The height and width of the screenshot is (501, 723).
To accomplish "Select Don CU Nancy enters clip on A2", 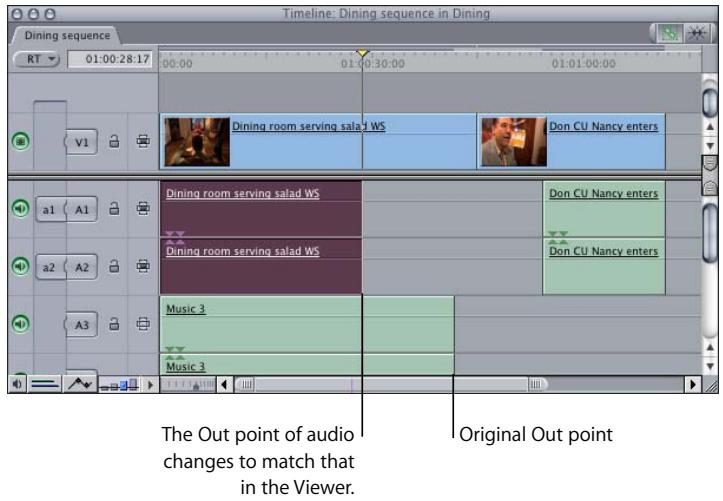I will pos(604,266).
